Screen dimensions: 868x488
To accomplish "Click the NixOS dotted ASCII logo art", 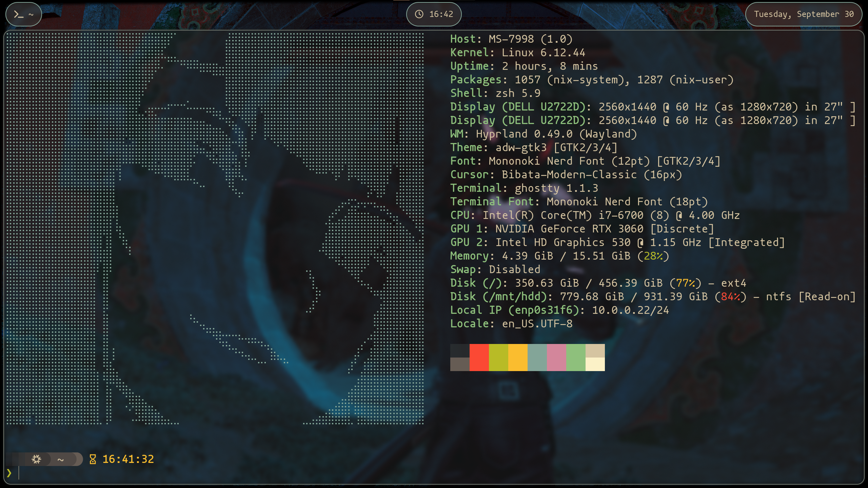I will coord(215,228).
